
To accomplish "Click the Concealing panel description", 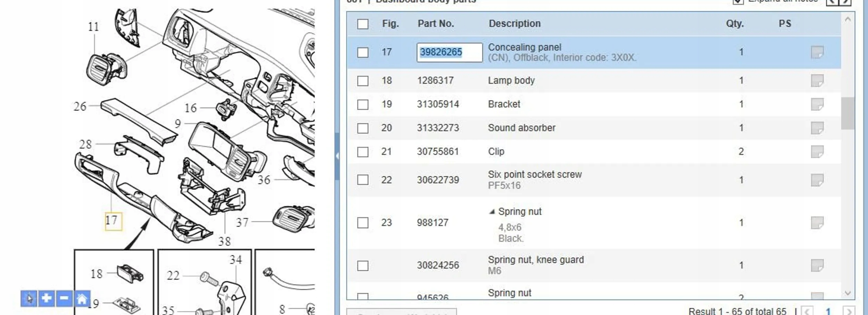I will click(x=525, y=47).
